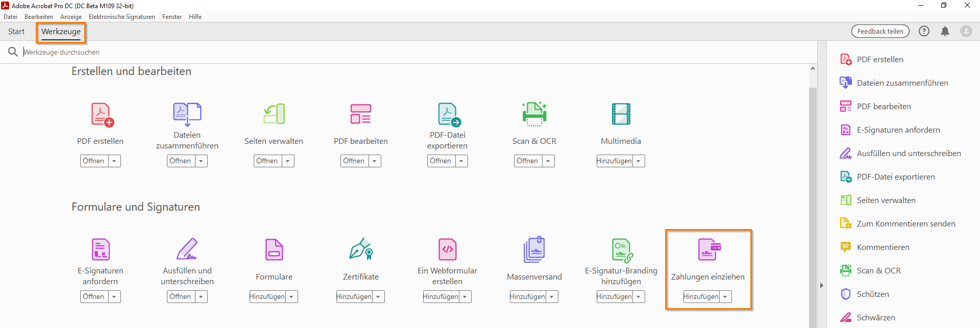Expand dropdown arrow under Formulare Hinzufügen
This screenshot has height=328, width=980.
coord(291,296)
